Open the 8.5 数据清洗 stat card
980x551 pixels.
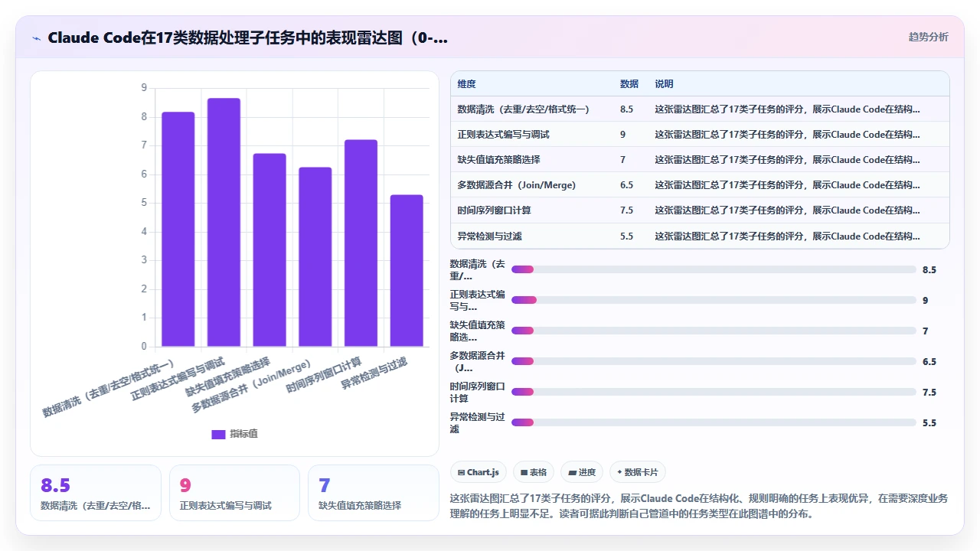[x=96, y=493]
